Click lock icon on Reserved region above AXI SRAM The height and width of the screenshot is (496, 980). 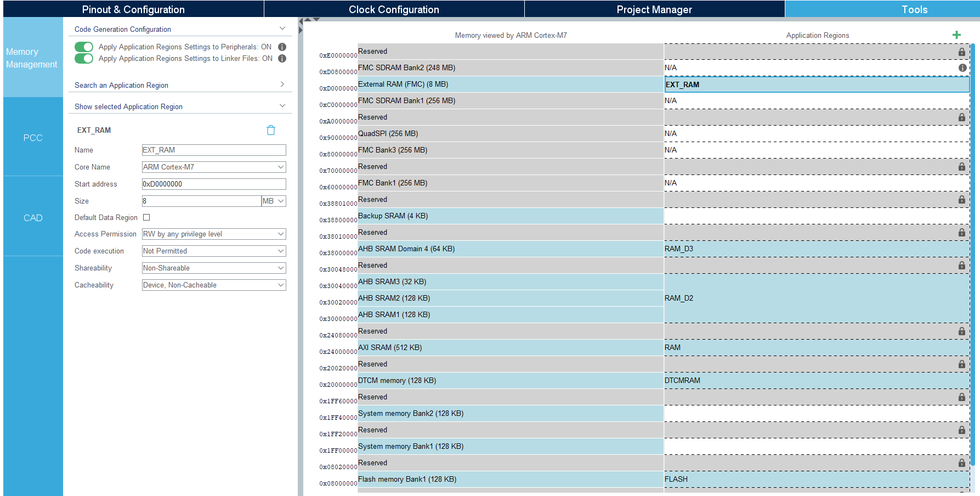(x=962, y=331)
